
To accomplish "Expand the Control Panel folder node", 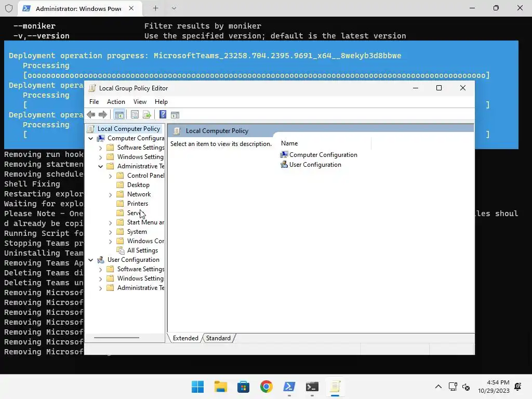I will (110, 176).
